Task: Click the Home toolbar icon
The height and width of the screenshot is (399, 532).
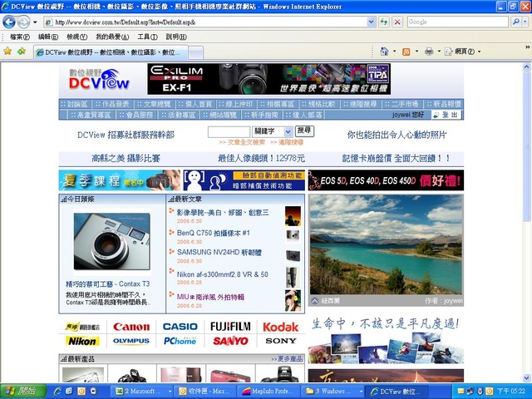Action: click(384, 52)
